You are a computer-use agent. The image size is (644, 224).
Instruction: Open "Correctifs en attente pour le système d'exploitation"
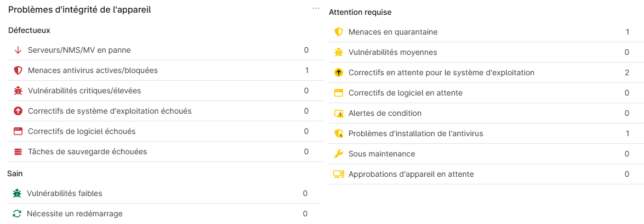pos(441,72)
